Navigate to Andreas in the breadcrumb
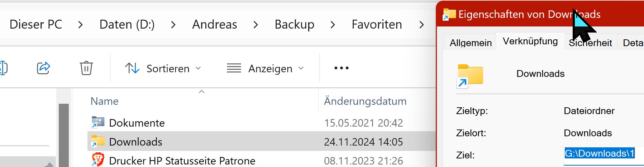The width and height of the screenshot is (644, 167). [214, 24]
